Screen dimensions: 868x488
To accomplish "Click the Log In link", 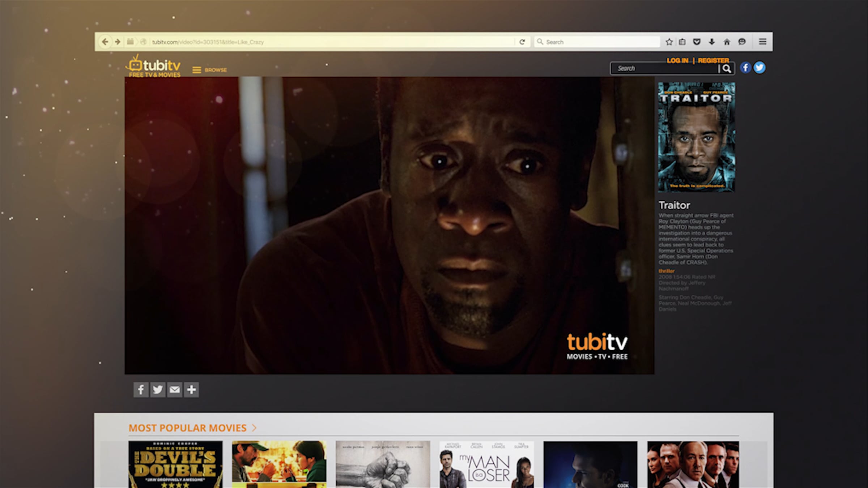I will click(677, 60).
